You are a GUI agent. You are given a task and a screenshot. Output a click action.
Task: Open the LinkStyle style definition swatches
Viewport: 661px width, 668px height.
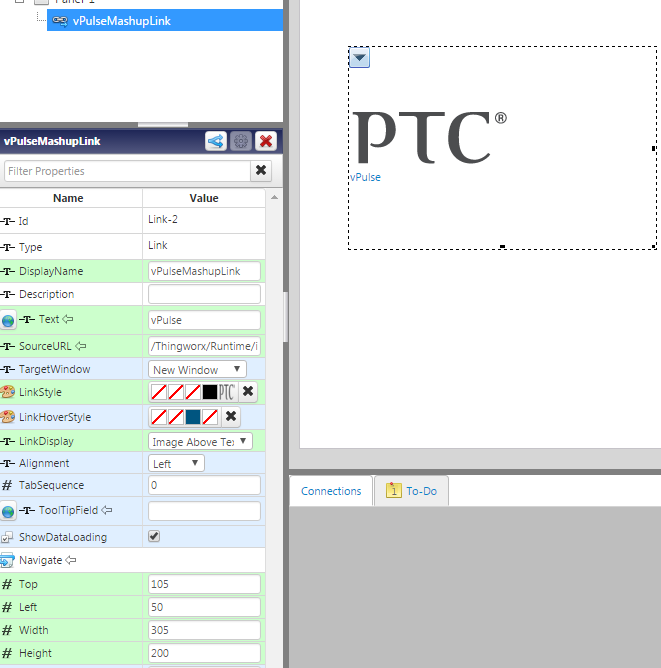pos(193,392)
